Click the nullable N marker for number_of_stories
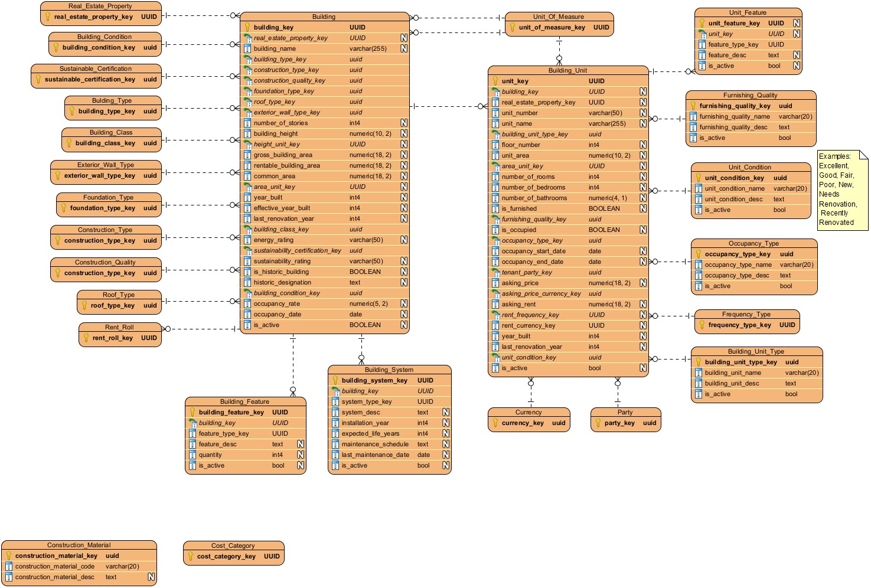This screenshot has height=588, width=871. [404, 123]
